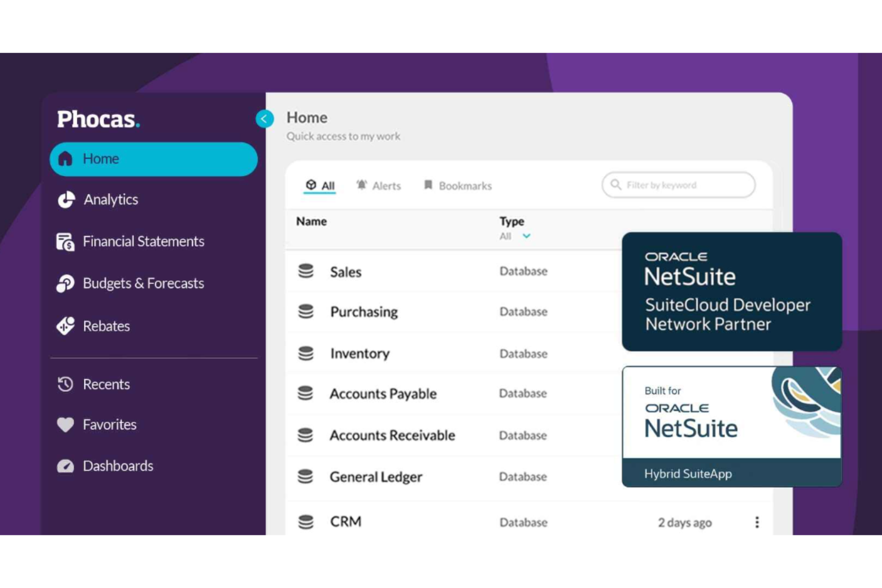Image resolution: width=882 pixels, height=588 pixels.
Task: Switch to the Alerts tab
Action: 379,186
